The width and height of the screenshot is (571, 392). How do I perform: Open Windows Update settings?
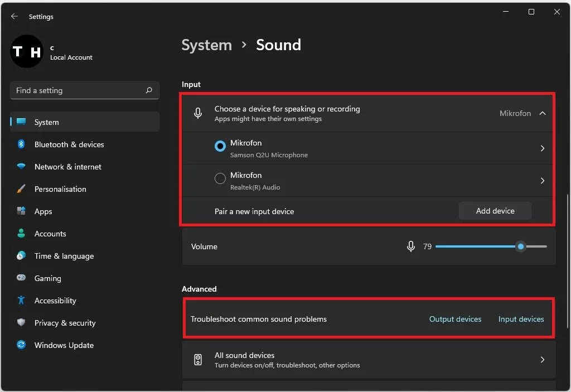point(64,345)
